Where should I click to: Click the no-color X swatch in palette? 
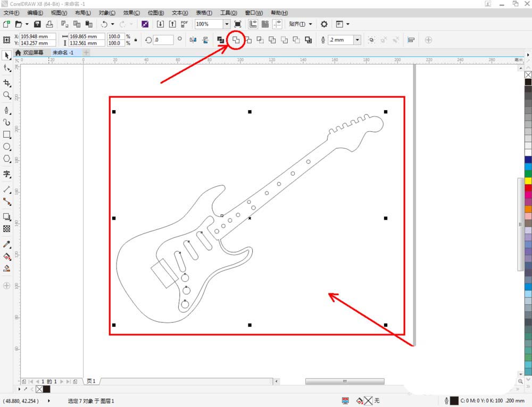point(528,74)
